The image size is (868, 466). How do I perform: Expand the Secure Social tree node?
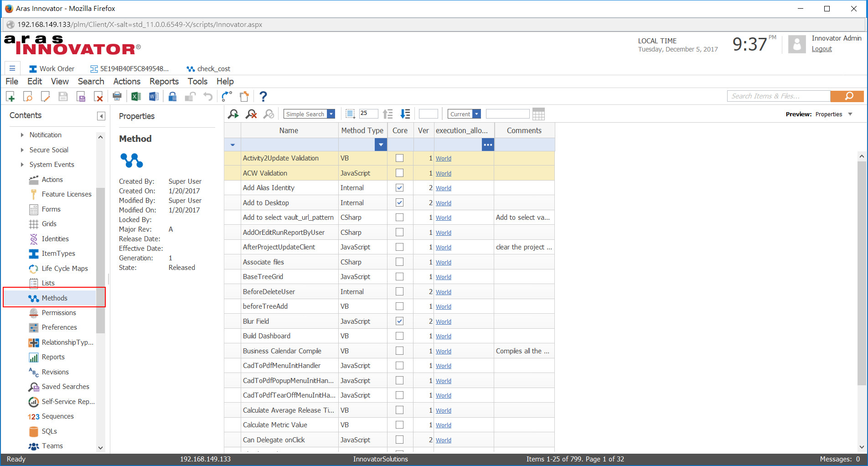point(22,150)
